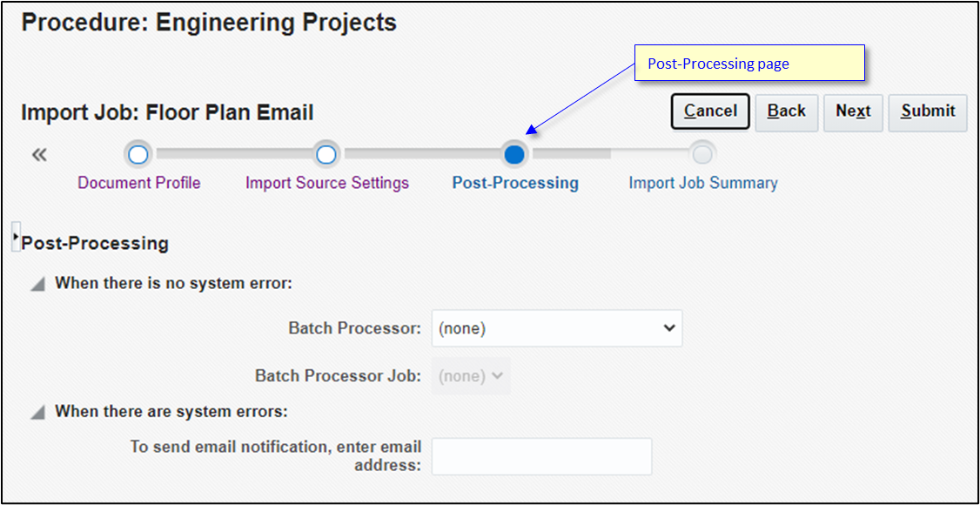The image size is (980, 505).
Task: Navigate using the 'Import Source Settings' step label
Action: click(x=326, y=183)
